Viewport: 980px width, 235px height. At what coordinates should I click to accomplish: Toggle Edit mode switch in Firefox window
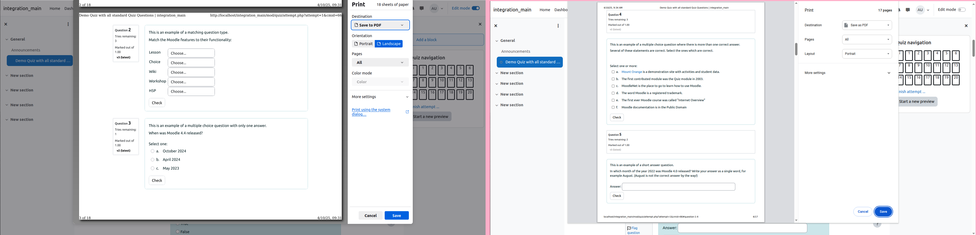(x=475, y=8)
